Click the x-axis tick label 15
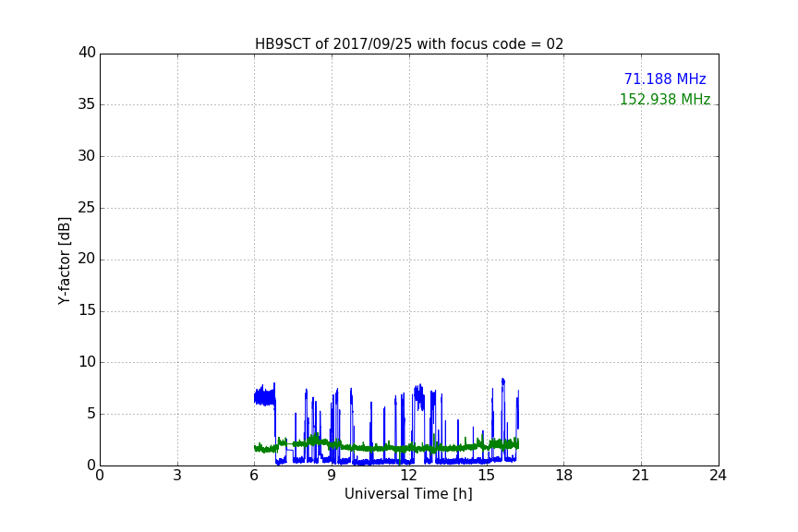The height and width of the screenshot is (532, 798). point(486,476)
